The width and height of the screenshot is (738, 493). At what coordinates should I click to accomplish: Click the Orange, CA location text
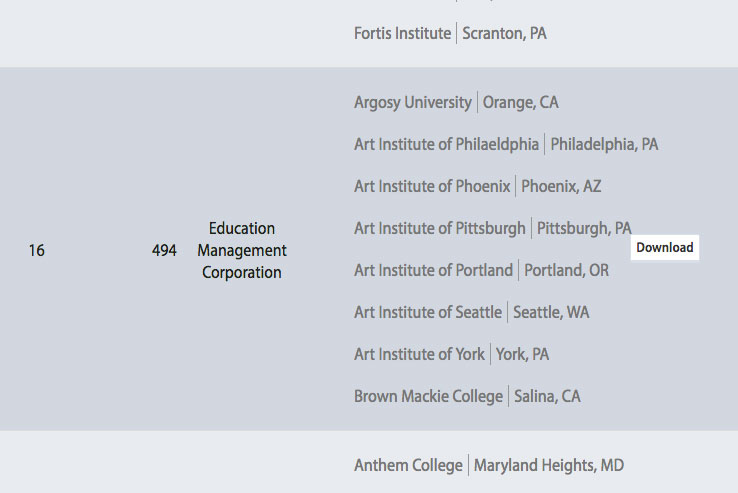pos(520,102)
